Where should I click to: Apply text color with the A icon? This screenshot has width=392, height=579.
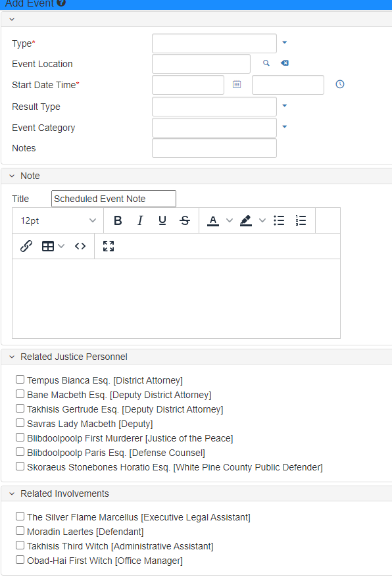(x=213, y=220)
